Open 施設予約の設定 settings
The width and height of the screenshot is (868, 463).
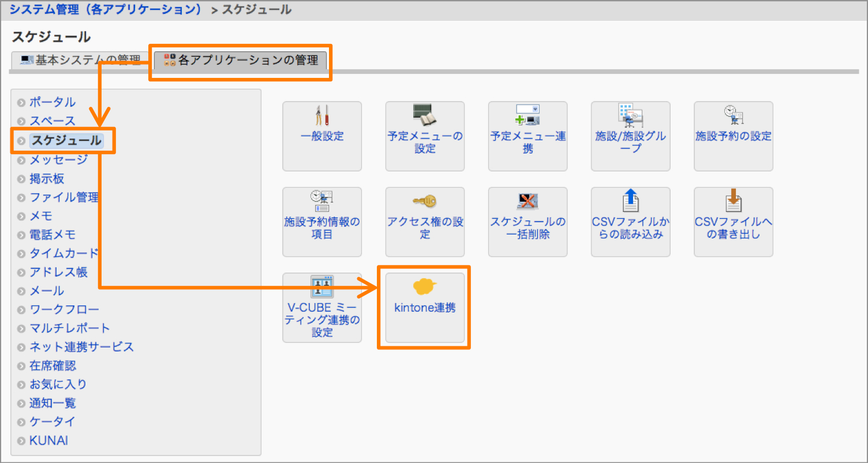click(732, 136)
